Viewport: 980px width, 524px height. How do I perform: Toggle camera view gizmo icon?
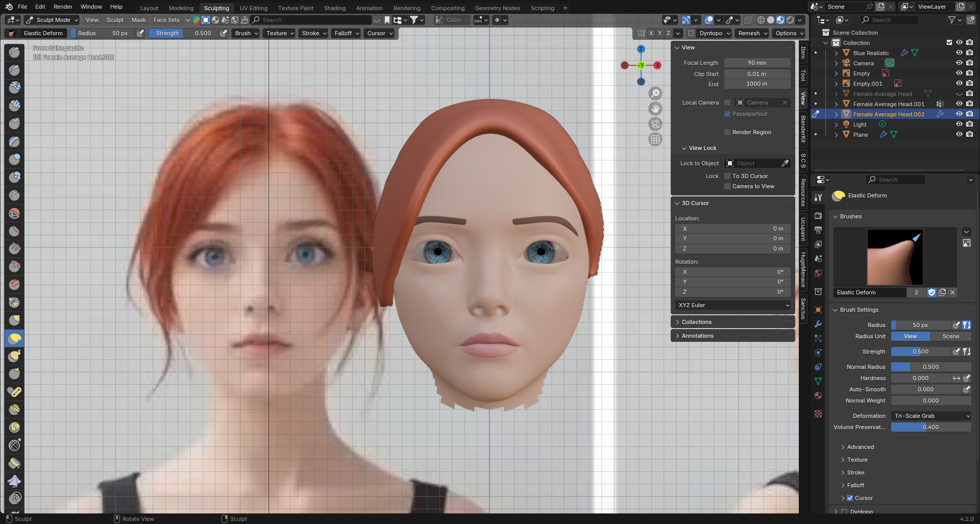655,124
